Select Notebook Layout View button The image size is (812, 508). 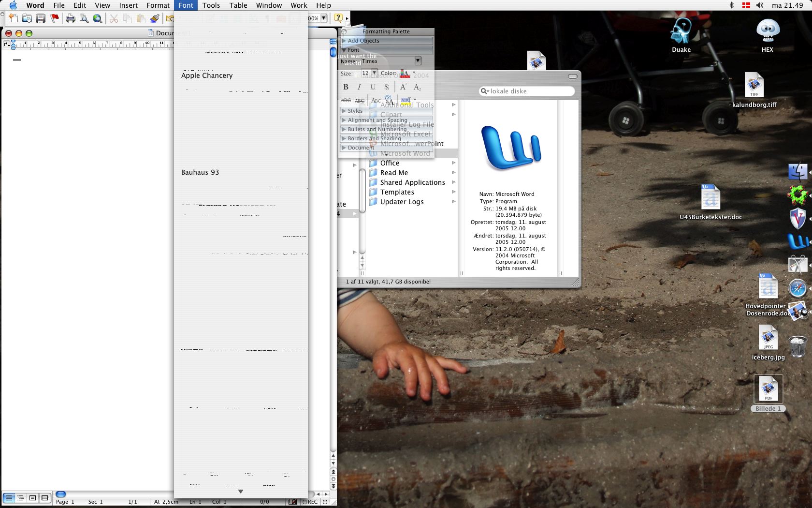45,498
